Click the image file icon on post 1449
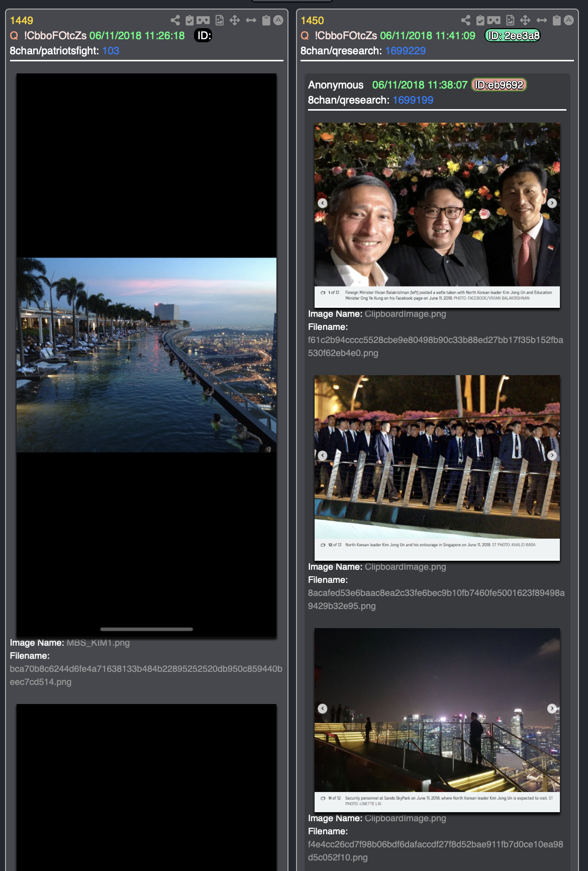 [x=220, y=20]
